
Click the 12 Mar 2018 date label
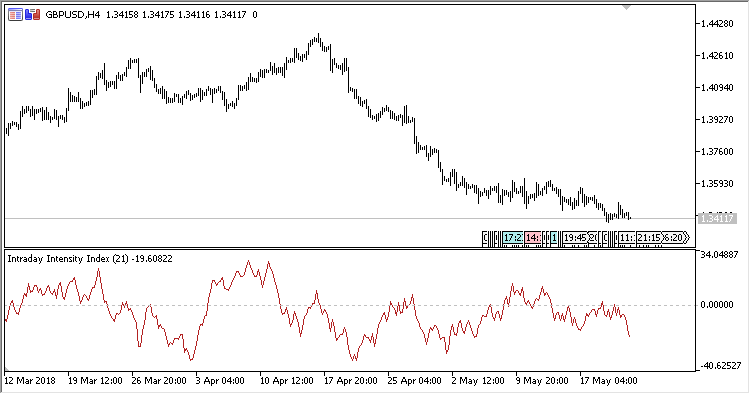30,381
